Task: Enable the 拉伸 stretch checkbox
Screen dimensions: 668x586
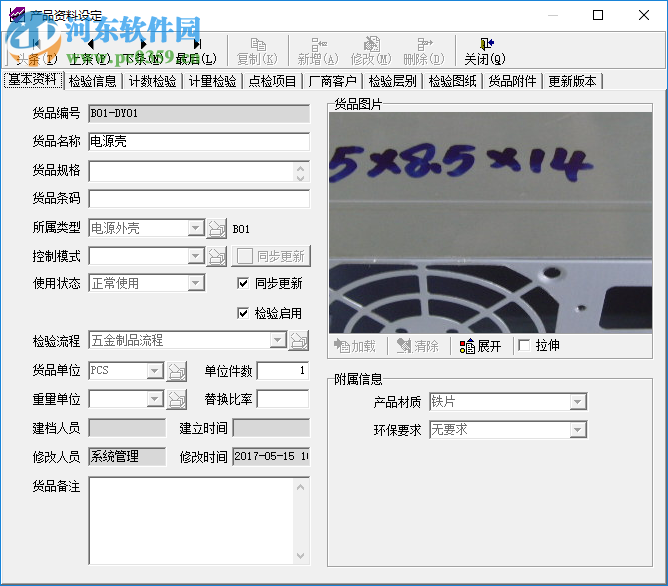Action: 524,345
